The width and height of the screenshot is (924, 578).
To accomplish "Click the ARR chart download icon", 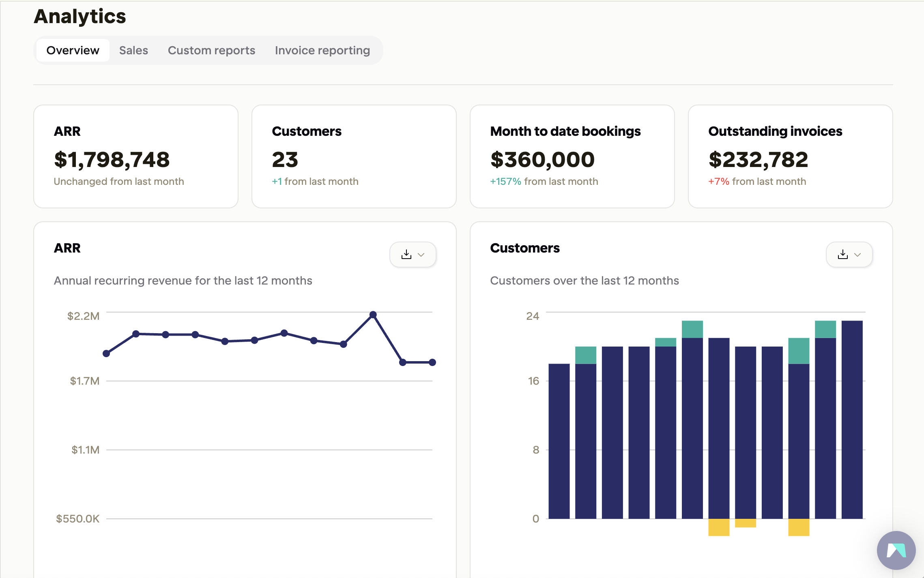I will 406,255.
